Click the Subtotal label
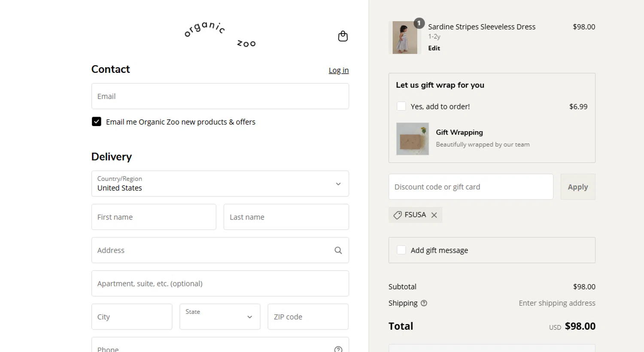The width and height of the screenshot is (644, 352). pyautogui.click(x=402, y=287)
